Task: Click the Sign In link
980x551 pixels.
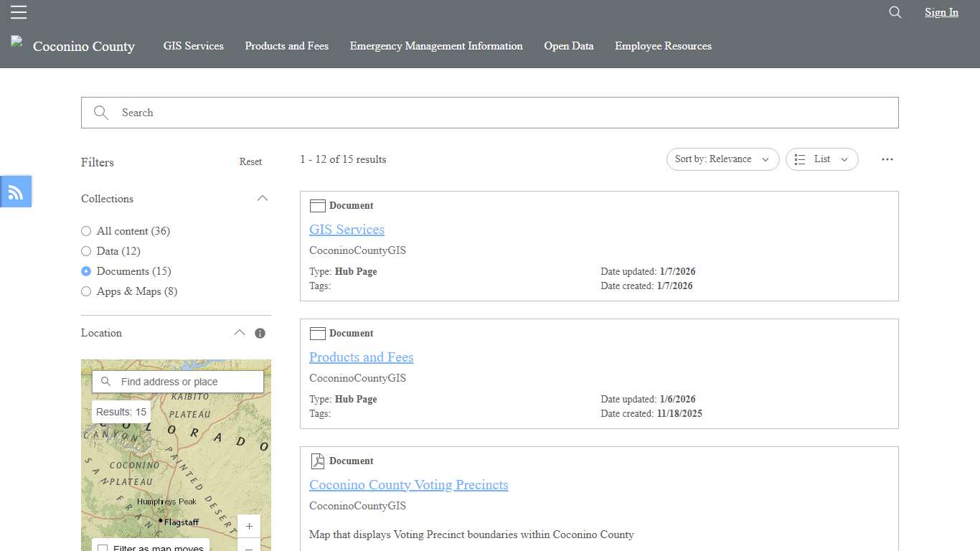Action: pos(941,12)
